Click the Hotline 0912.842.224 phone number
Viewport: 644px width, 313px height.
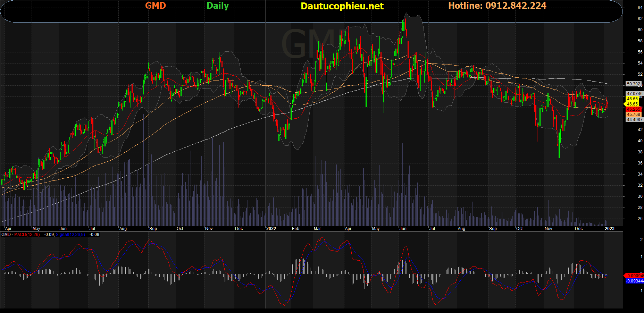coord(497,6)
